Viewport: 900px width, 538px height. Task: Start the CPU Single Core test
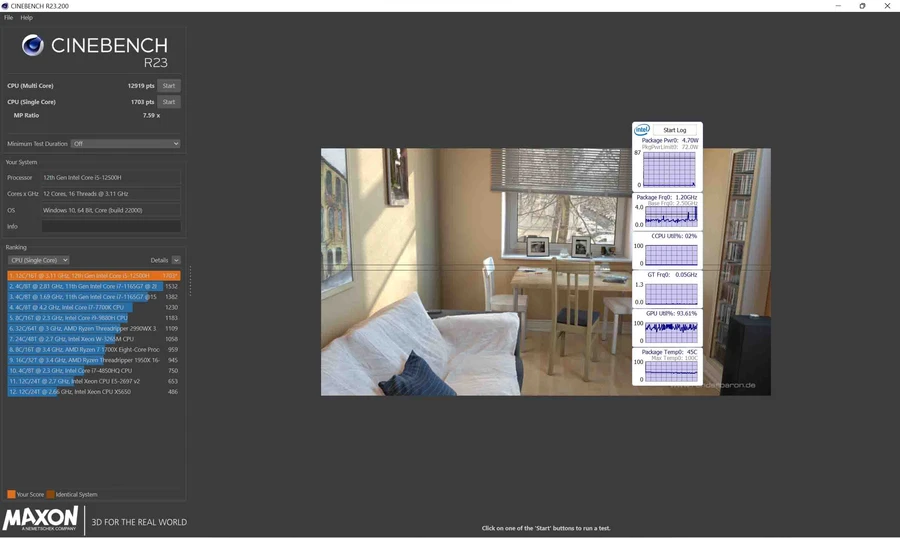169,102
